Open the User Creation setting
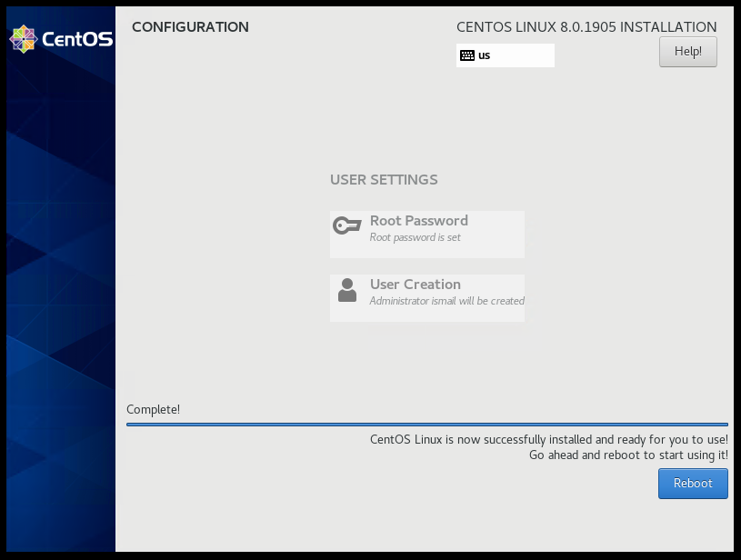This screenshot has height=560, width=741. click(x=427, y=297)
